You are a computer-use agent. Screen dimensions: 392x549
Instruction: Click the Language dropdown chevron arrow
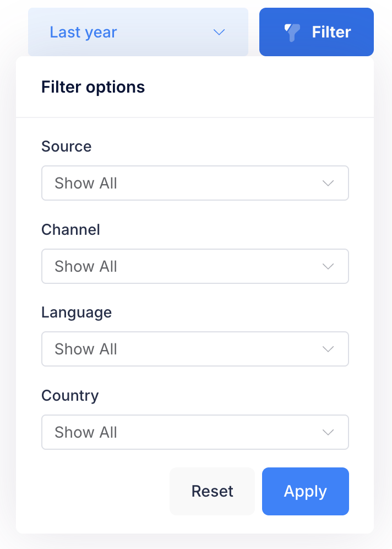point(328,349)
